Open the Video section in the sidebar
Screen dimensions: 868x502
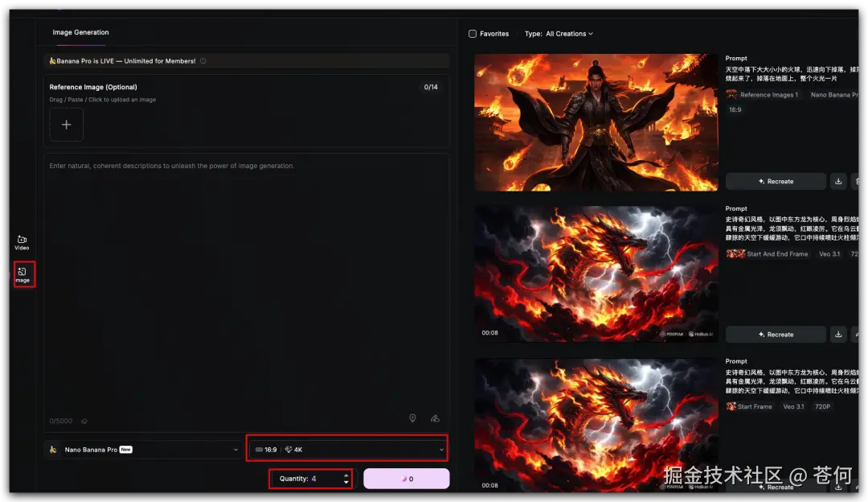(23, 243)
